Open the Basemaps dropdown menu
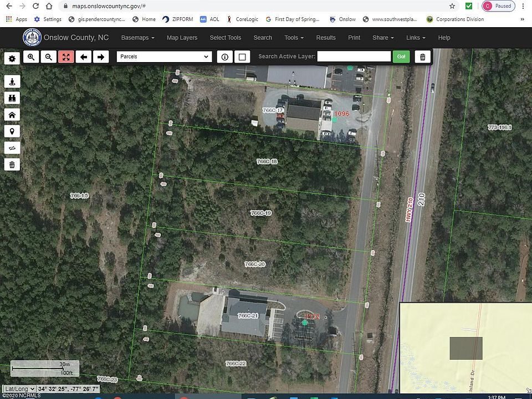 [x=138, y=38]
